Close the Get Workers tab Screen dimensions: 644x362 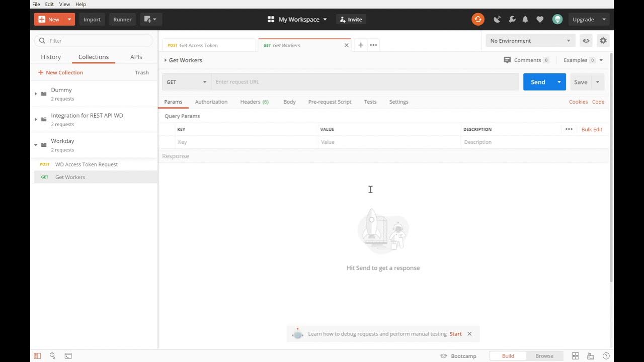click(346, 45)
